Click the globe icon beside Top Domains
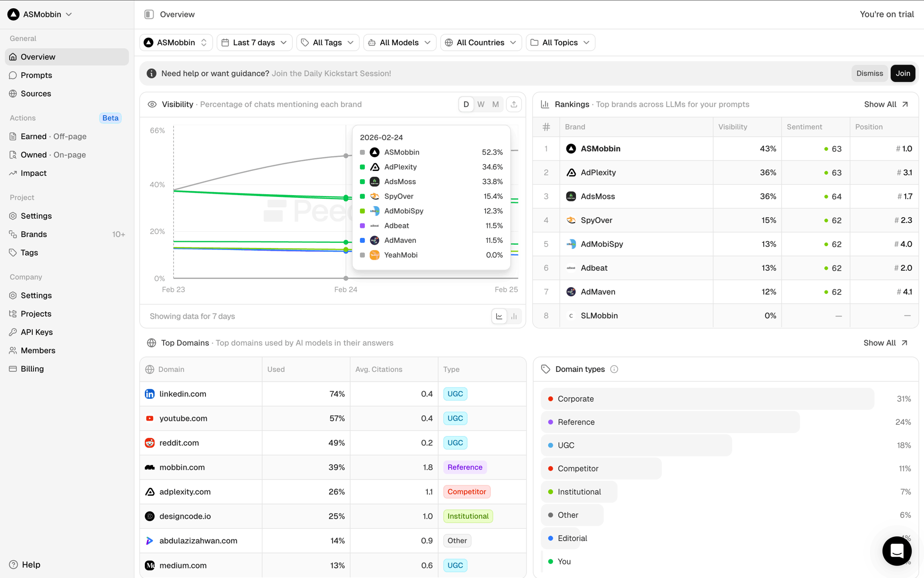 click(x=152, y=343)
